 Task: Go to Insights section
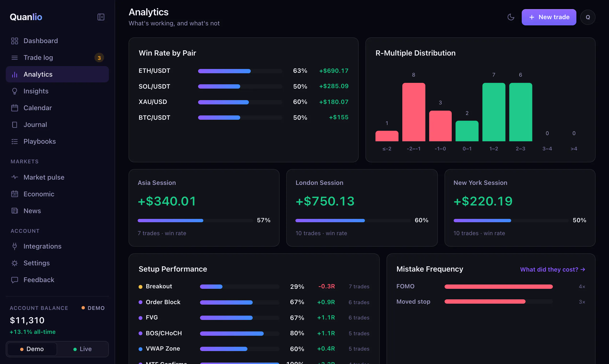57,91
